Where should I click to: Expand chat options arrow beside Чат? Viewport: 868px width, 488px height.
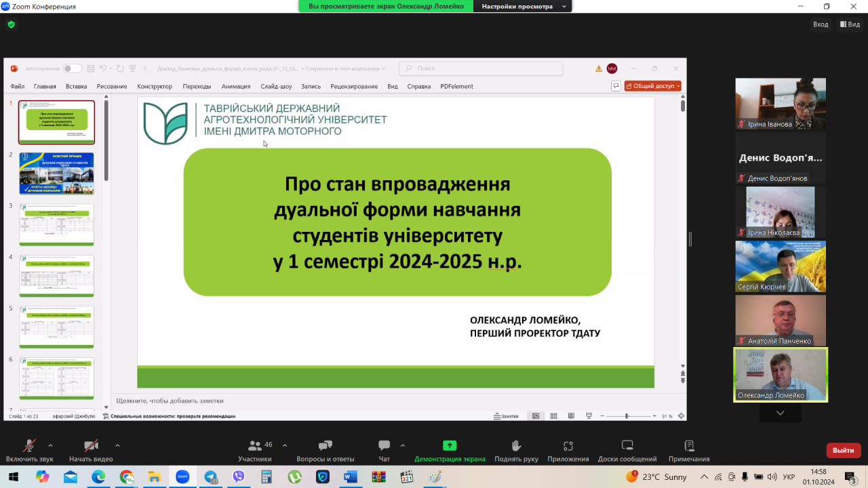(403, 445)
